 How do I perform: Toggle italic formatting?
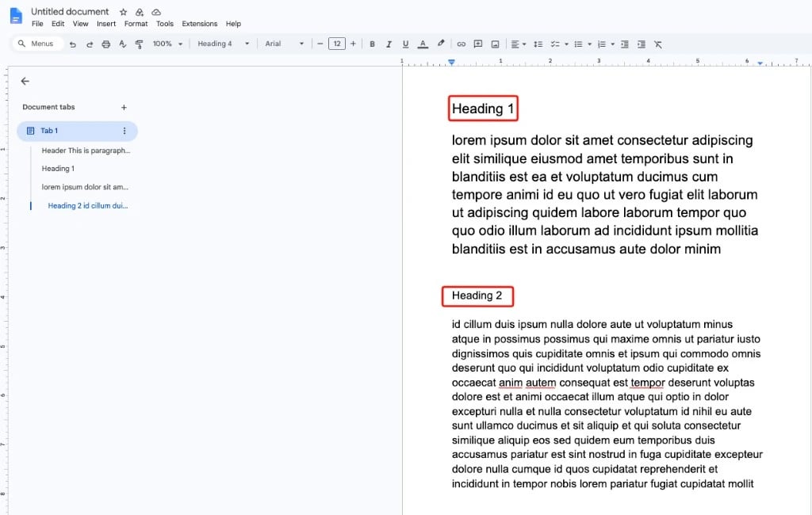click(x=389, y=44)
